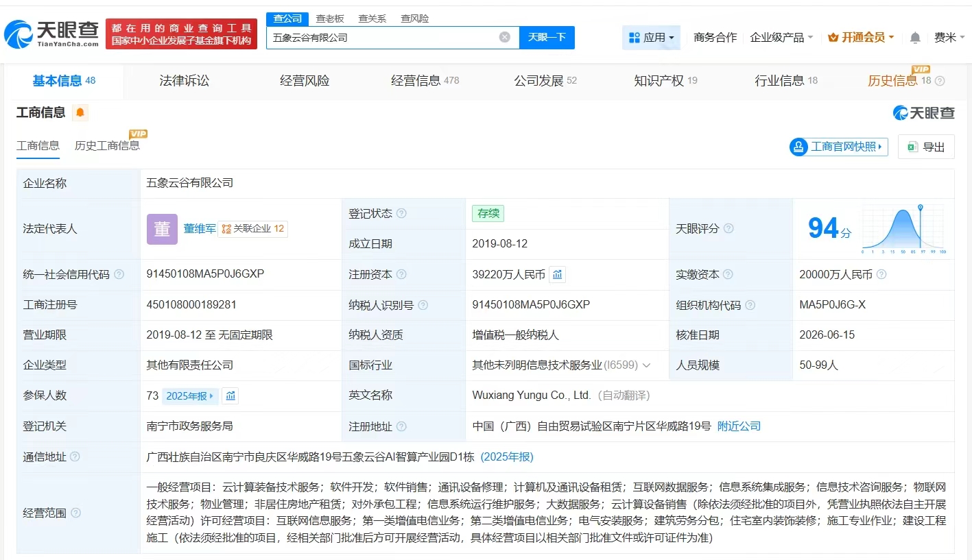972x560 pixels.
Task: Click the purple 董 avatar icon
Action: [x=162, y=229]
